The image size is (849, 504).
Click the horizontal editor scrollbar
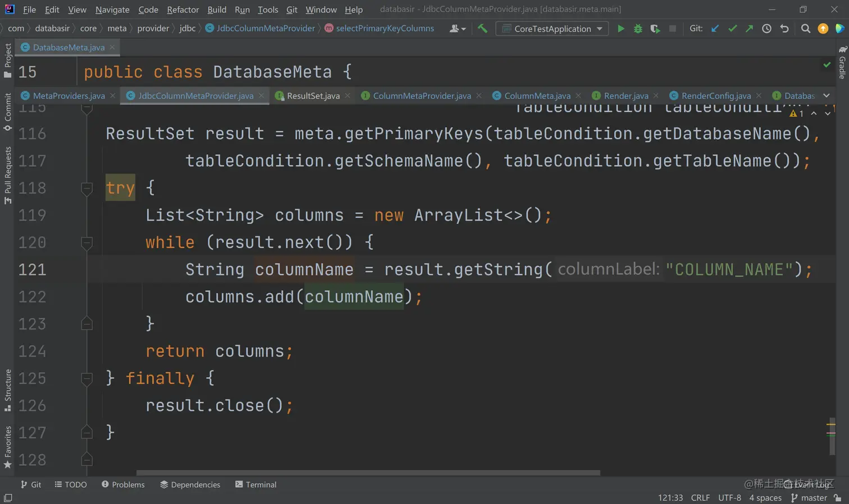(368, 473)
